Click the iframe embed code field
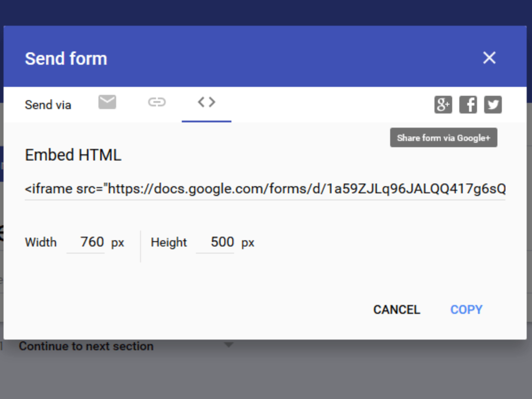The height and width of the screenshot is (399, 532). [265, 189]
